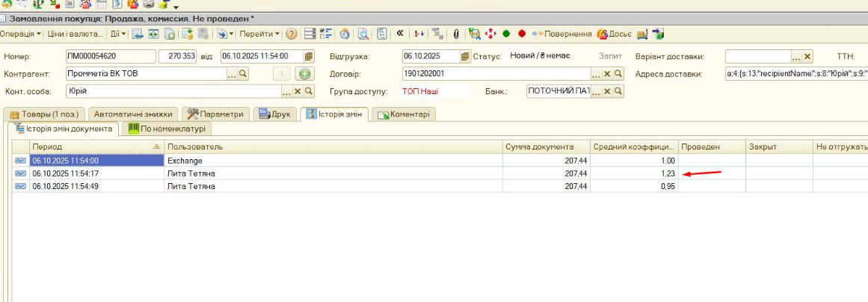Search the Контрагент field with magnifier
868x302 pixels.
click(242, 73)
